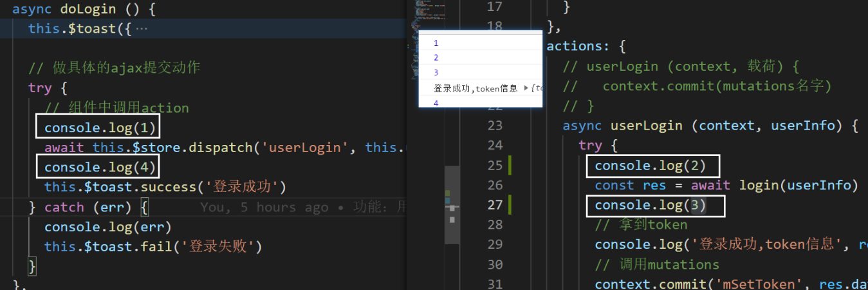This screenshot has width=868, height=290.
Task: Click the 'const res = await login(userInfo)' line
Action: [726, 186]
